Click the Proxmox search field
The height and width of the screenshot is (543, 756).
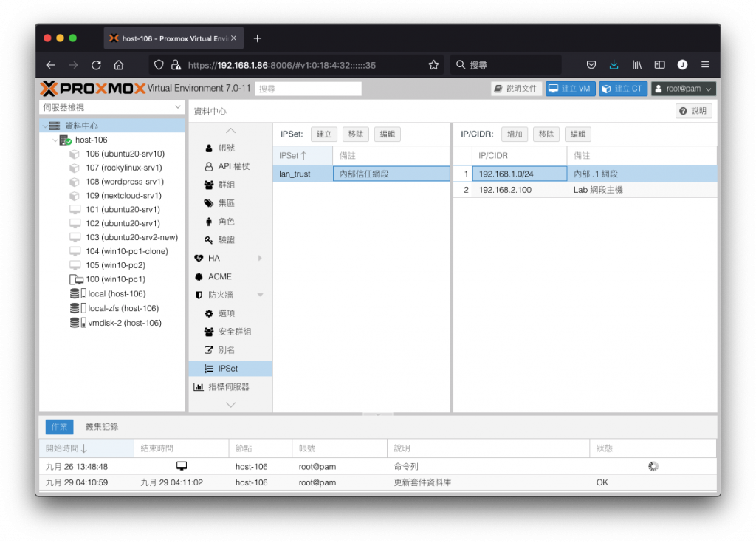(x=308, y=89)
